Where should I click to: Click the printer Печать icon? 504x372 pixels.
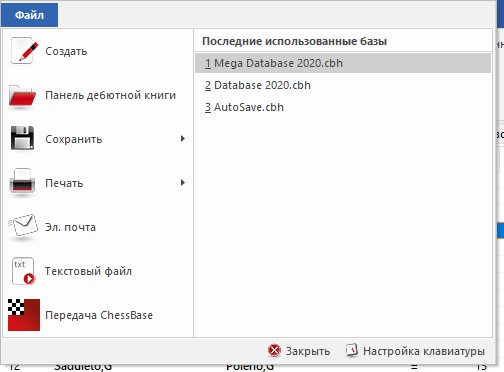[x=22, y=181]
